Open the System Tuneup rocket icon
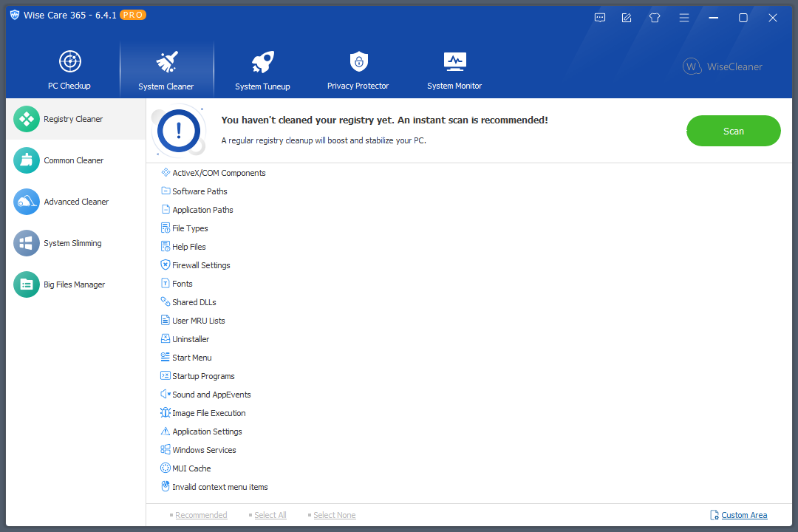Image resolution: width=798 pixels, height=532 pixels. [x=262, y=62]
